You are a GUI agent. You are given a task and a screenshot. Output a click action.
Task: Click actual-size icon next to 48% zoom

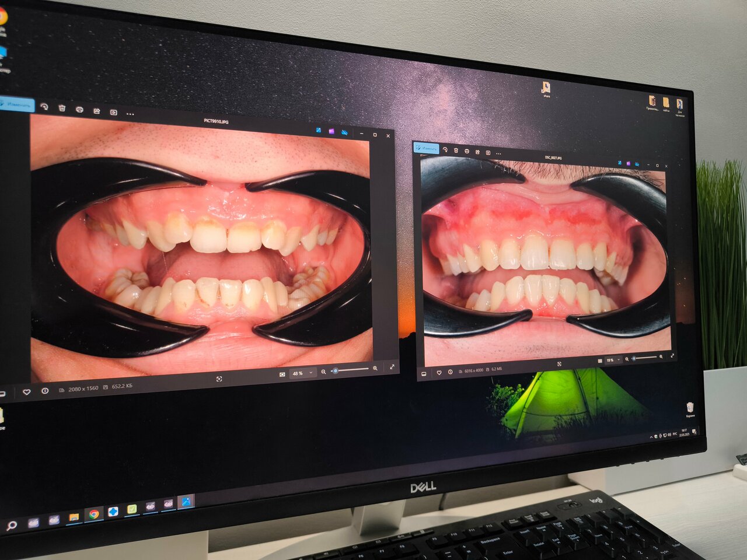[x=282, y=374]
